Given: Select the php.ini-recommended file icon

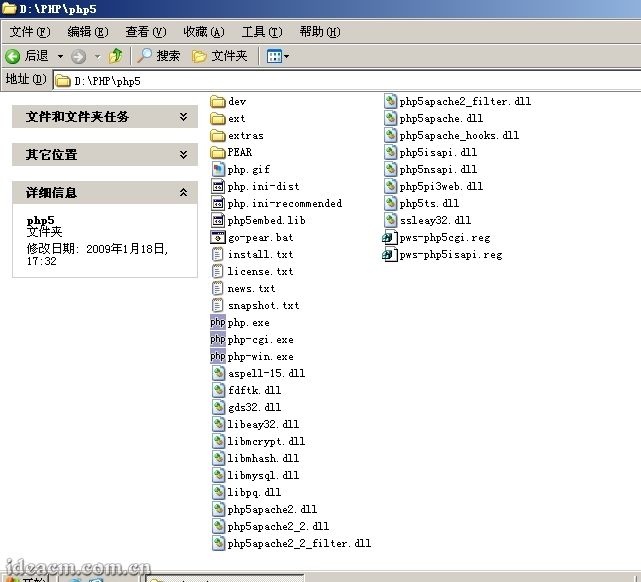Looking at the screenshot, I should 218,203.
